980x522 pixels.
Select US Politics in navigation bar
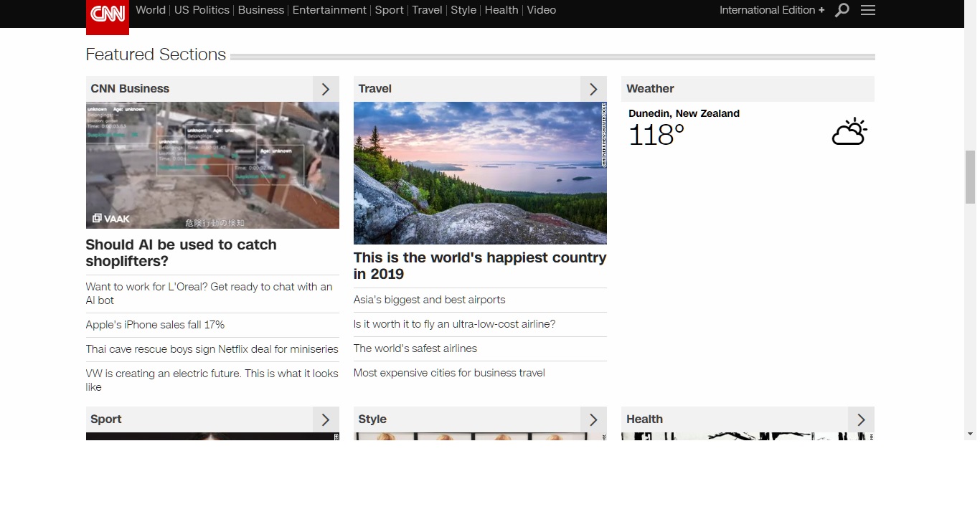[202, 10]
